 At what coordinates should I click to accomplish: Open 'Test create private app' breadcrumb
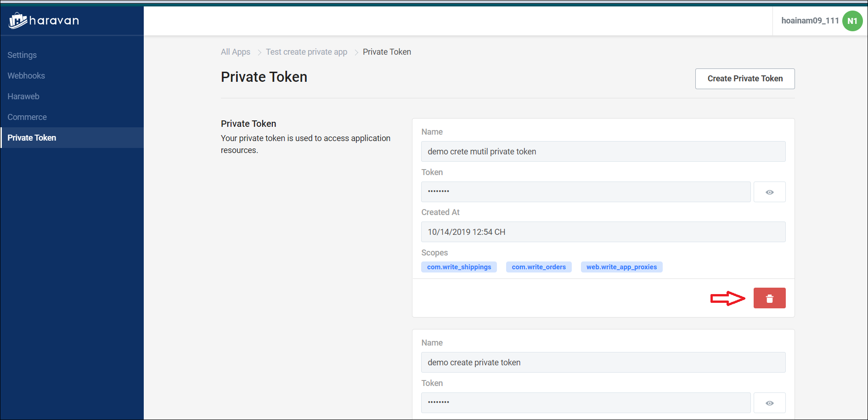pos(306,52)
